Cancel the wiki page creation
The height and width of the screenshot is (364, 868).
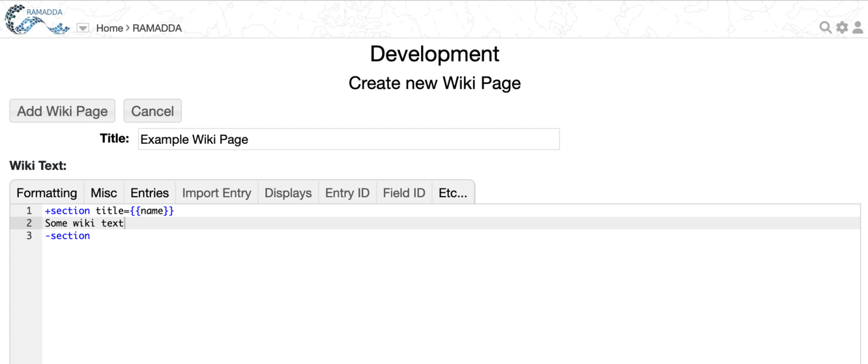click(152, 111)
